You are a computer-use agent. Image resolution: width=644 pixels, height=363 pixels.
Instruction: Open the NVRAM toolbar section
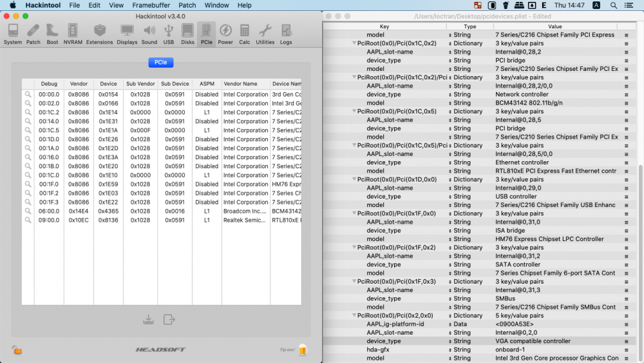pos(73,34)
